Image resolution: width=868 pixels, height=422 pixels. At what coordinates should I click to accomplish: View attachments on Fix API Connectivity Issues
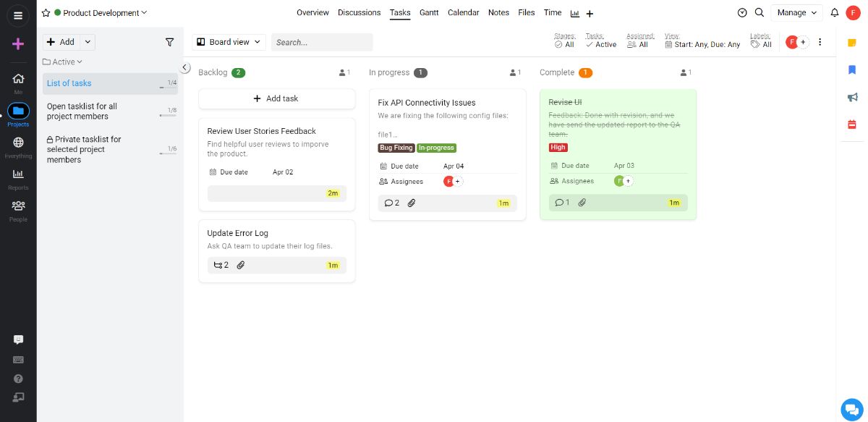[412, 203]
